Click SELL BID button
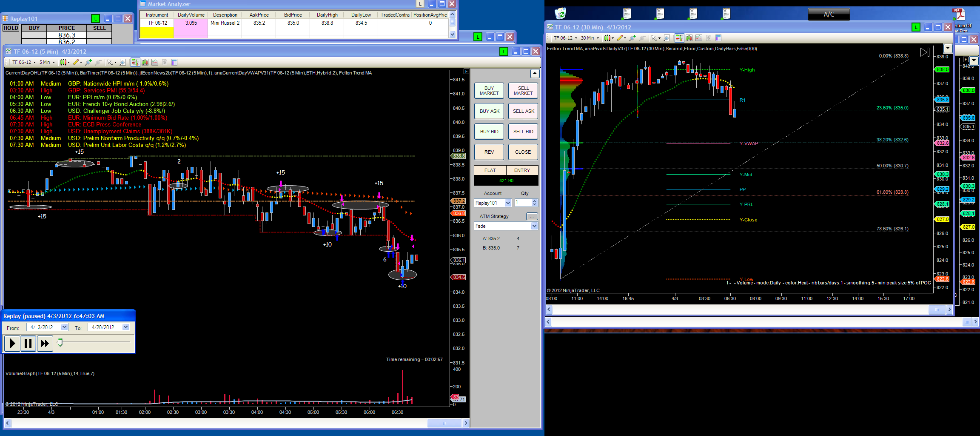Screen dimensions: 980x436 pyautogui.click(x=523, y=132)
